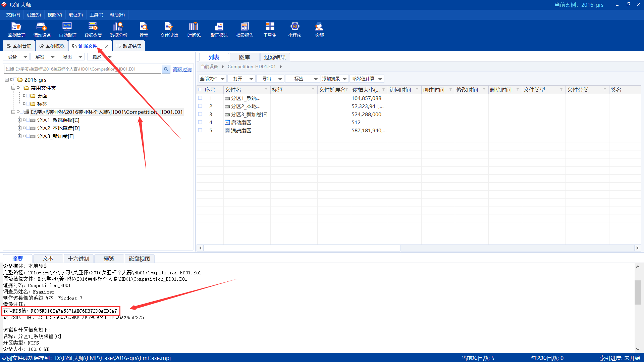Image resolution: width=644 pixels, height=362 pixels.
Task: Click vertical scrollbar thumb in summary pane
Action: (x=638, y=292)
